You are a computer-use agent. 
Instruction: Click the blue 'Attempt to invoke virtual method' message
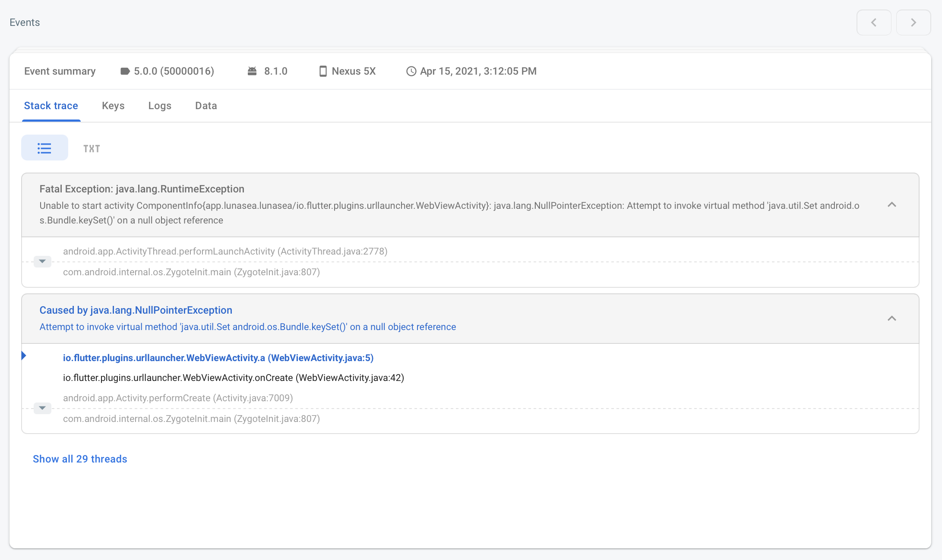click(x=248, y=327)
